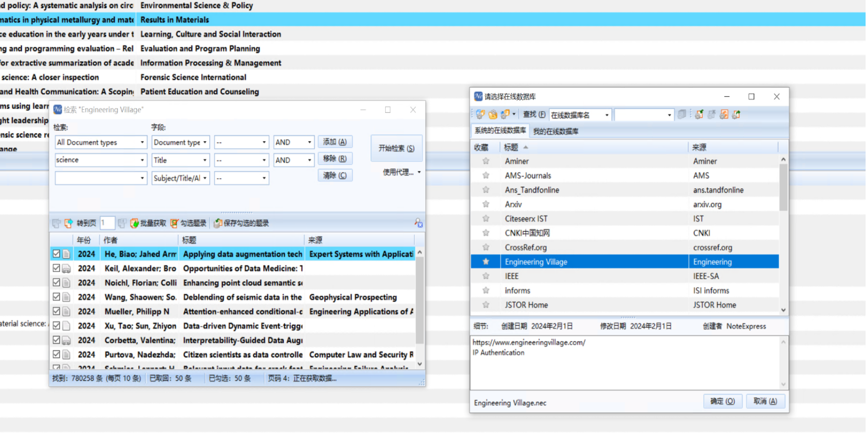
Task: Uncheck the Purtova, Nadezhda record
Action: point(57,354)
